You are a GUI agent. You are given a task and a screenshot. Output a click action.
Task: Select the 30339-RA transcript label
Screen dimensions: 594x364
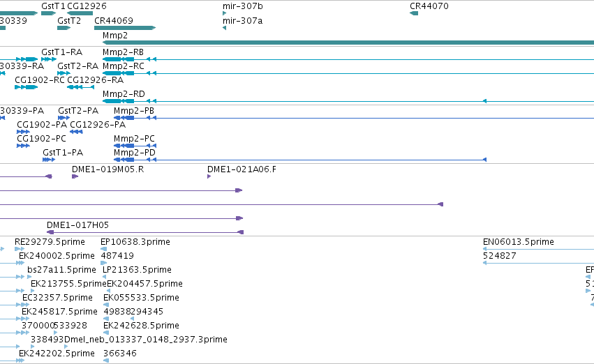coord(22,66)
